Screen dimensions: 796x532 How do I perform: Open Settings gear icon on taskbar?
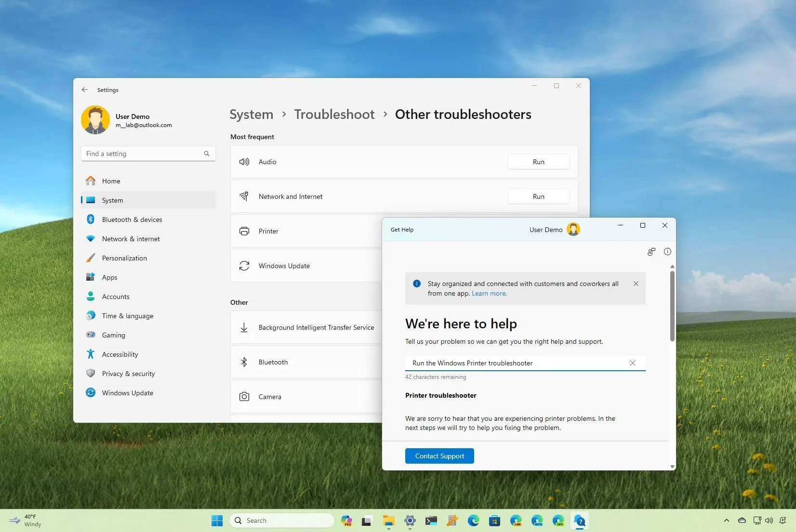click(410, 520)
